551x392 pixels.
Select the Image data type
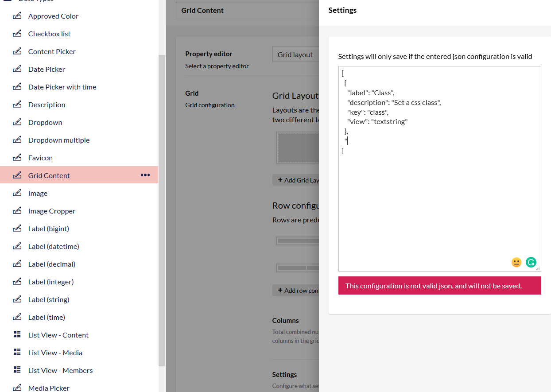pos(39,193)
